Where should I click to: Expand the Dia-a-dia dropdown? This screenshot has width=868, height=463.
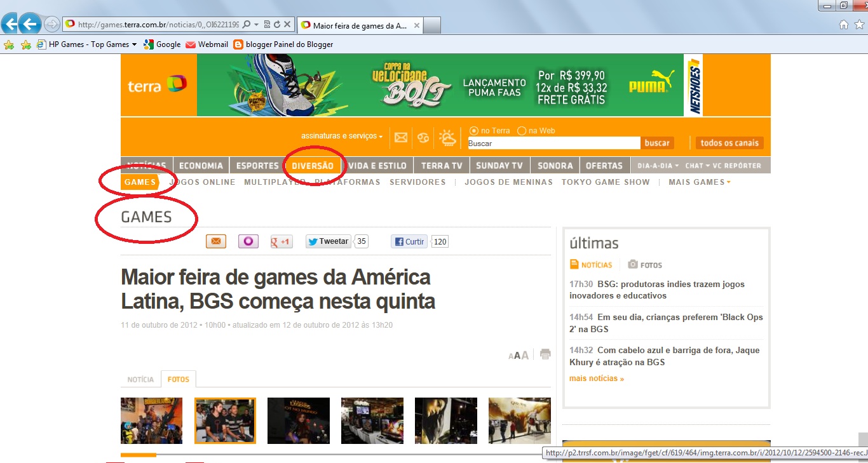[658, 166]
